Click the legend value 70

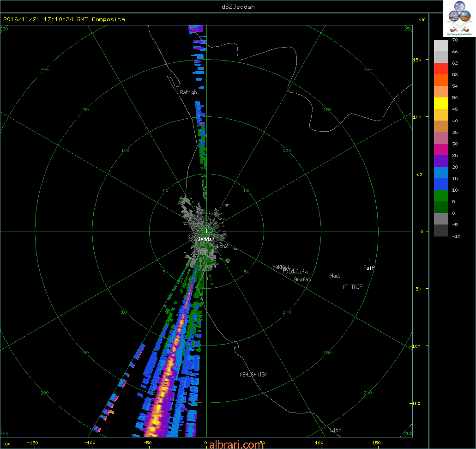coord(455,40)
